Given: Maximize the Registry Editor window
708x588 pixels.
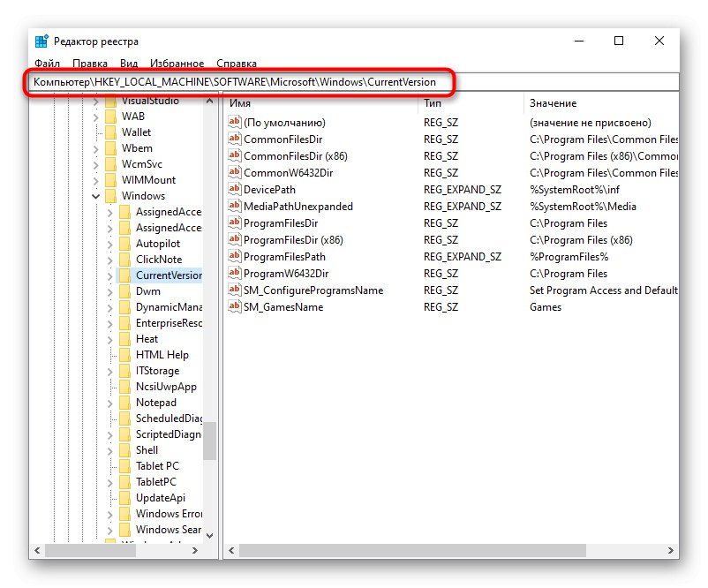Looking at the screenshot, I should (619, 41).
